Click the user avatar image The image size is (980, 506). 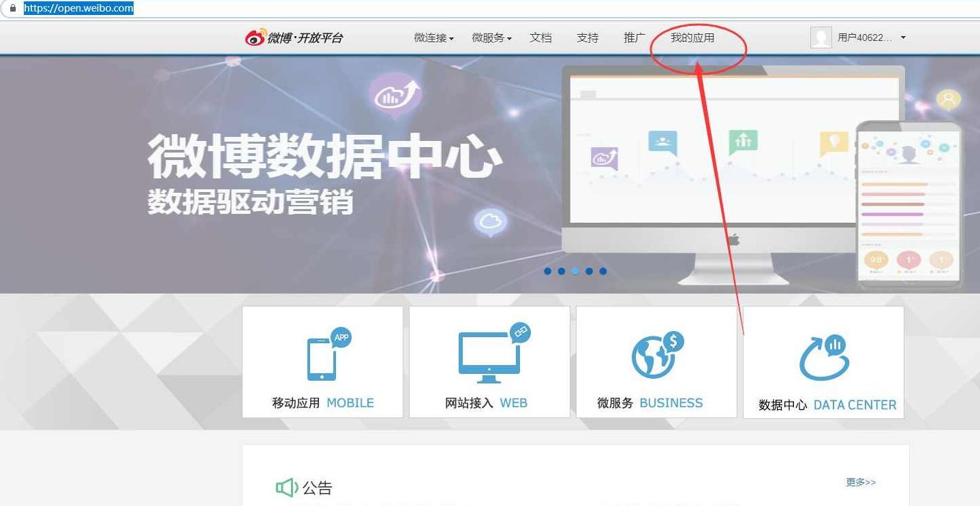[x=821, y=37]
